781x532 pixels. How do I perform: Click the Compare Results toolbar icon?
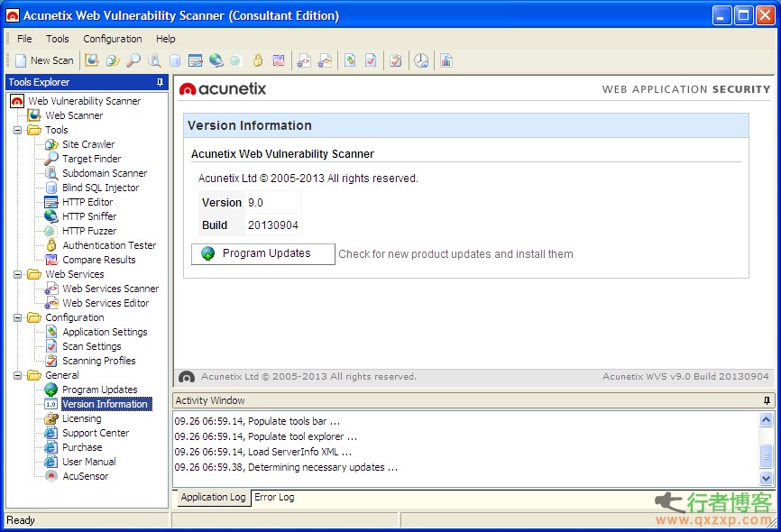click(279, 60)
